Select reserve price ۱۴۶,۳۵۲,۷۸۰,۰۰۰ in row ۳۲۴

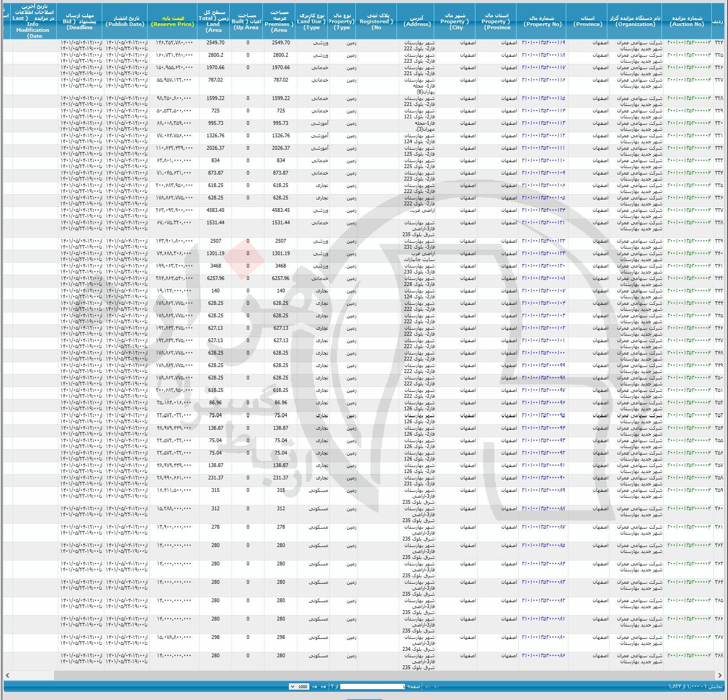pos(174,43)
